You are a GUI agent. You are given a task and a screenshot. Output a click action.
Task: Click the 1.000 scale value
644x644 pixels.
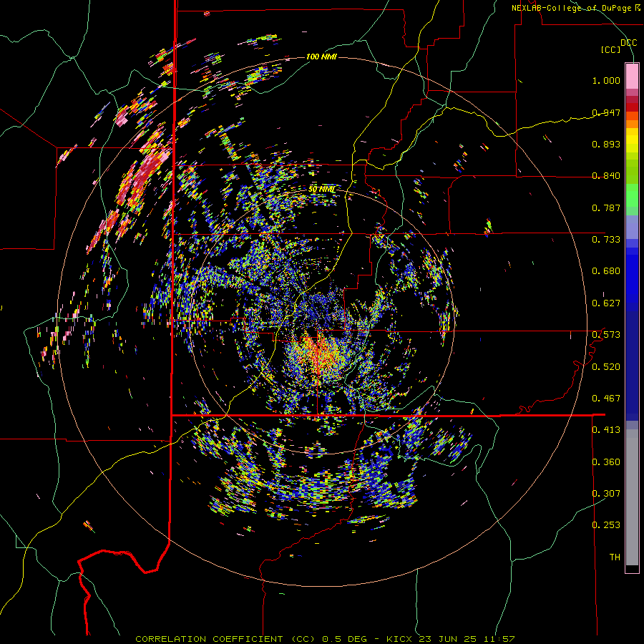pos(606,80)
